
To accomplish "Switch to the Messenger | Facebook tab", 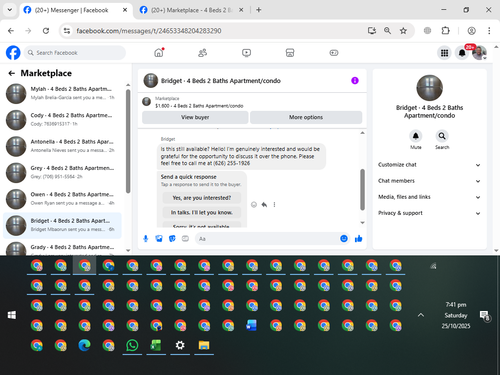I will (x=76, y=10).
